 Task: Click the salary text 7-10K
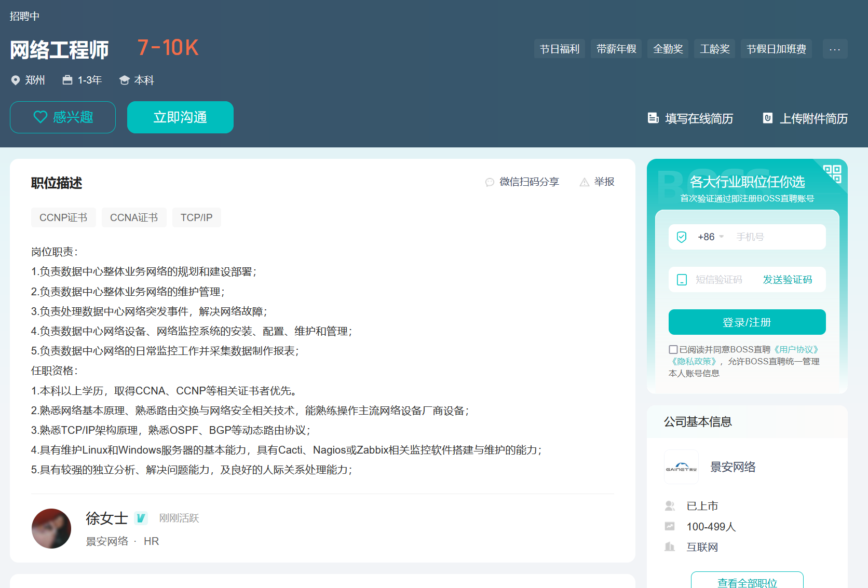click(168, 48)
